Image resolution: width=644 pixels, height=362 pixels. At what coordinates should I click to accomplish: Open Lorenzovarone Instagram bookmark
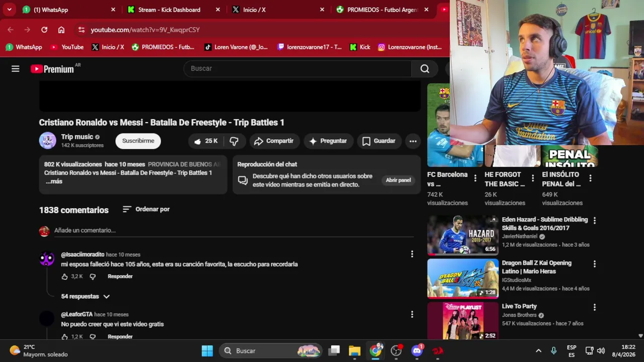[410, 47]
